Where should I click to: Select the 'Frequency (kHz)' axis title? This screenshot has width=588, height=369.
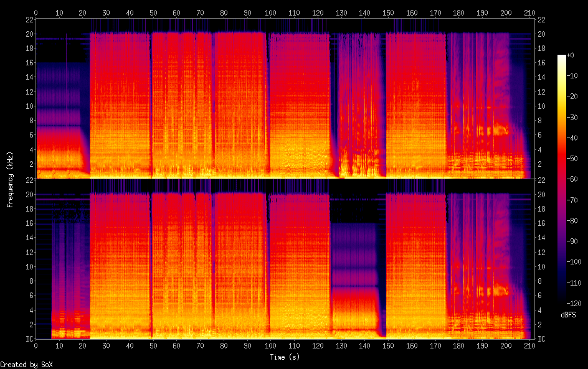(10, 179)
